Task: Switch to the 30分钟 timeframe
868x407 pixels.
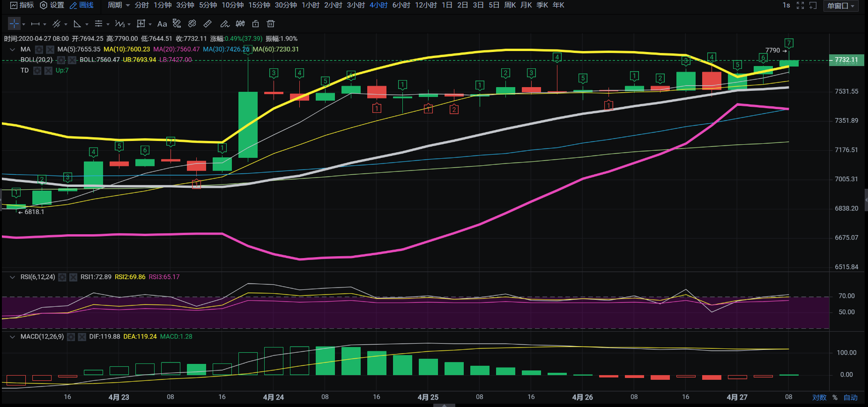Action: tap(286, 5)
